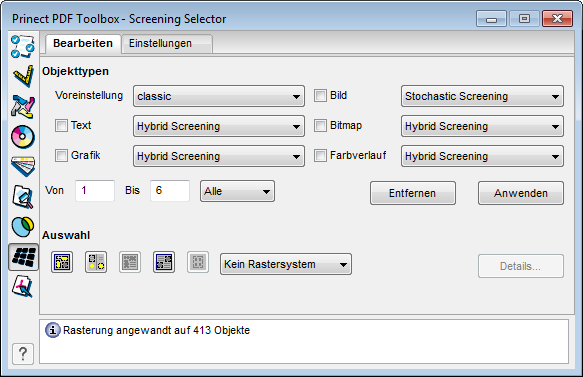Minimize the Screening Selector window

tap(491, 19)
